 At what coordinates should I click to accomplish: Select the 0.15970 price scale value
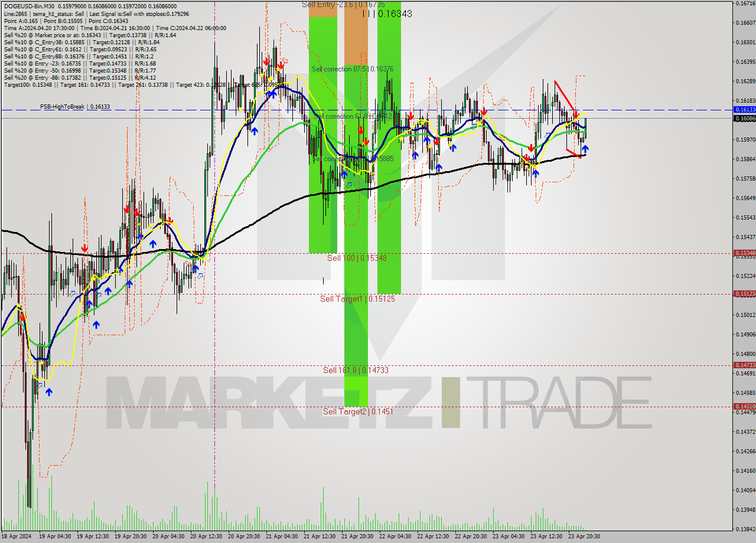745,140
